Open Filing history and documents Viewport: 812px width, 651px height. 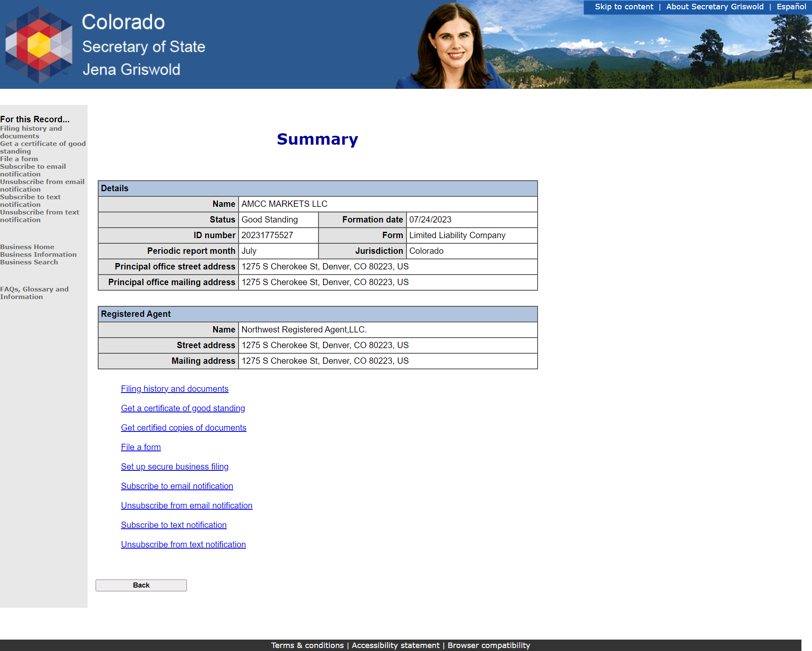(174, 389)
